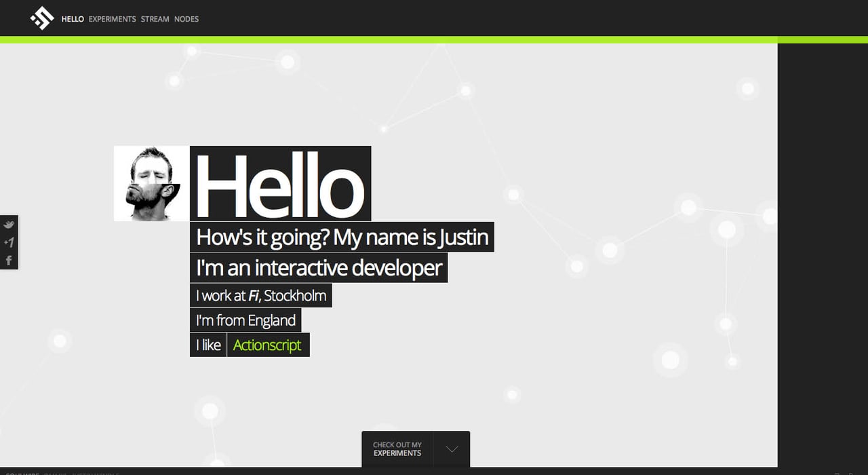Select the green Actionscript link
The image size is (868, 475).
point(268,345)
